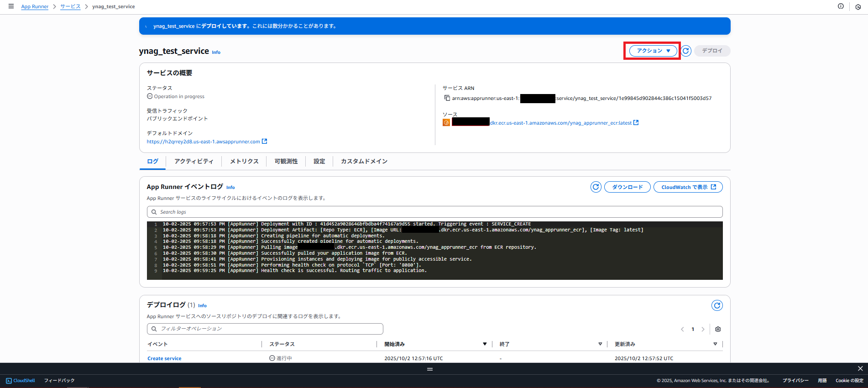Viewport: 868px width, 388px height.
Task: Open deploy log table settings gear
Action: [718, 329]
